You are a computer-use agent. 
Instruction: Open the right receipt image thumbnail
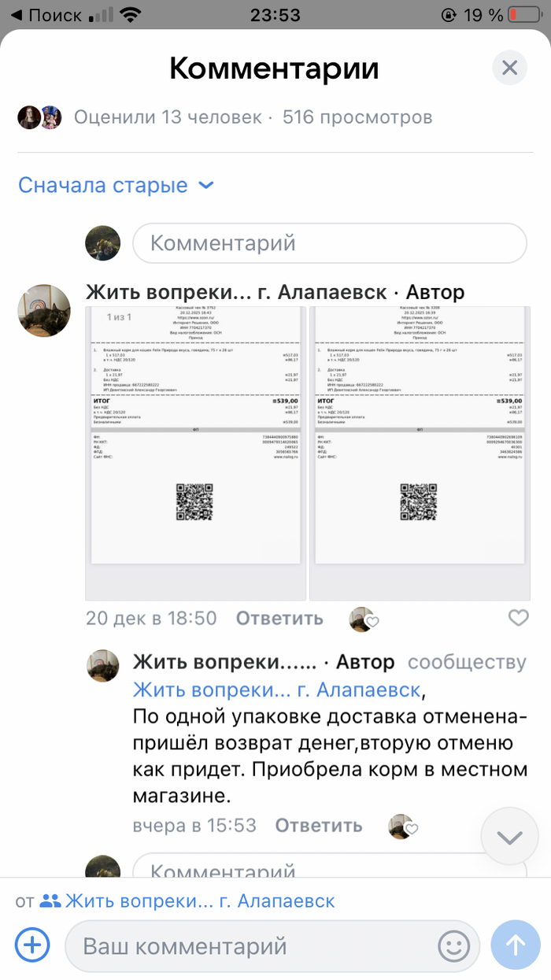pyautogui.click(x=420, y=453)
